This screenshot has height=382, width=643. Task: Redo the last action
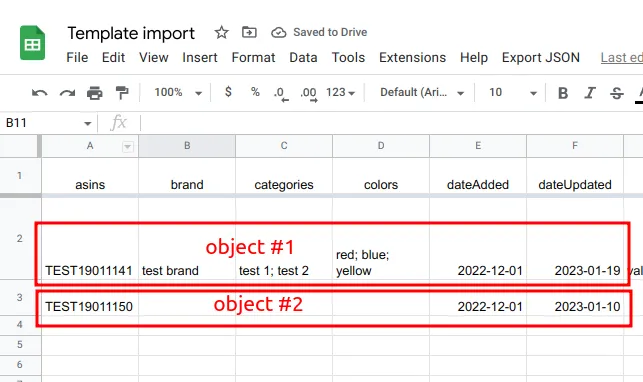click(x=67, y=93)
